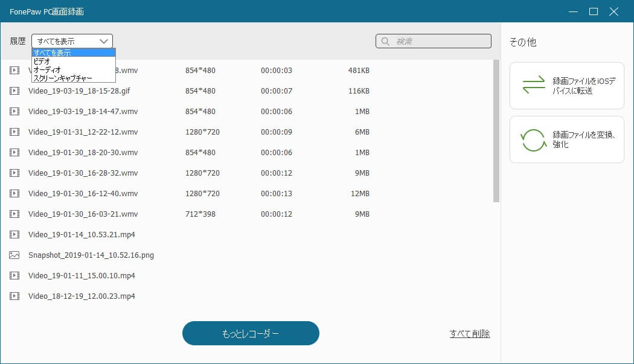Select file Snapshot_2019-01-14_10.52.16.png
The width and height of the screenshot is (634, 364).
pyautogui.click(x=91, y=255)
